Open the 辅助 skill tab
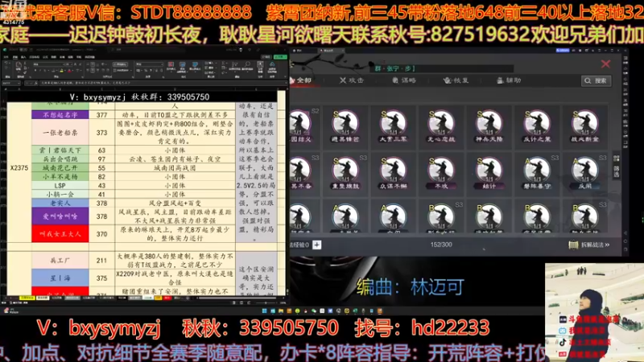The width and height of the screenshot is (644, 362). (509, 80)
